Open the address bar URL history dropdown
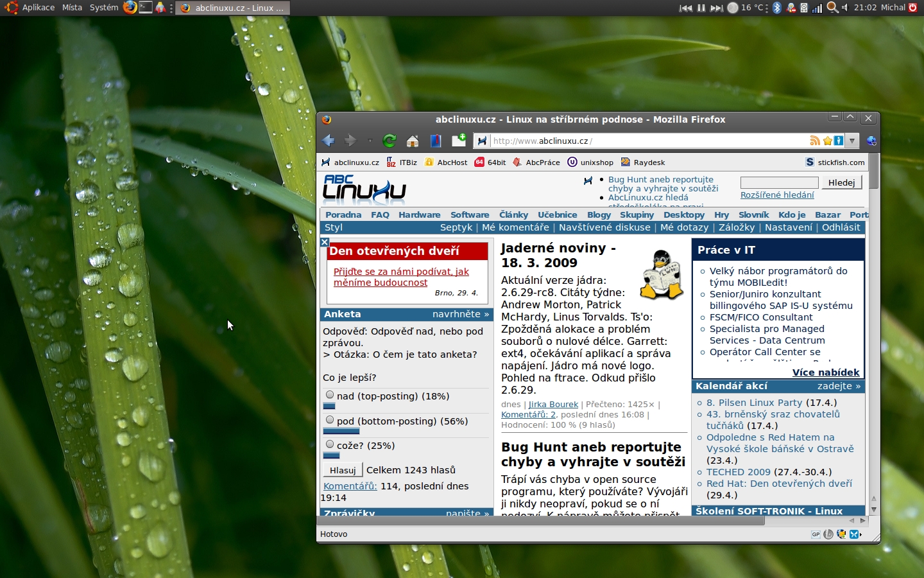Image resolution: width=924 pixels, height=578 pixels. click(852, 141)
